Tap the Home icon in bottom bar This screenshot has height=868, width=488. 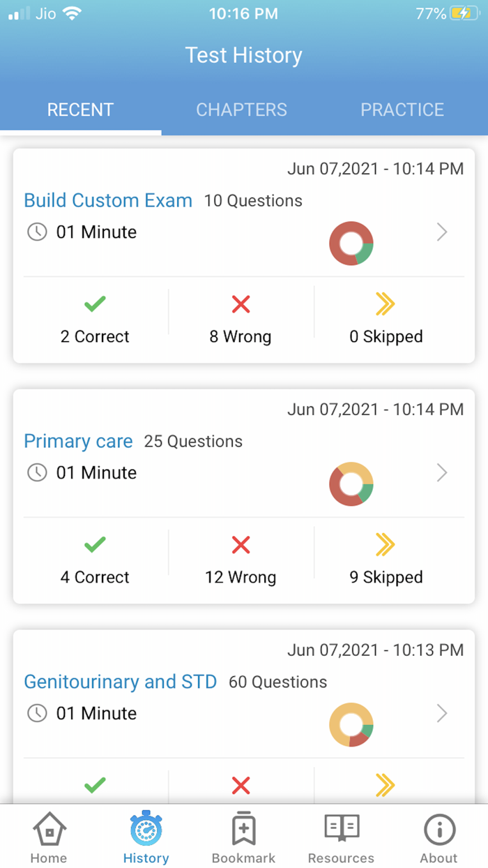(x=48, y=830)
